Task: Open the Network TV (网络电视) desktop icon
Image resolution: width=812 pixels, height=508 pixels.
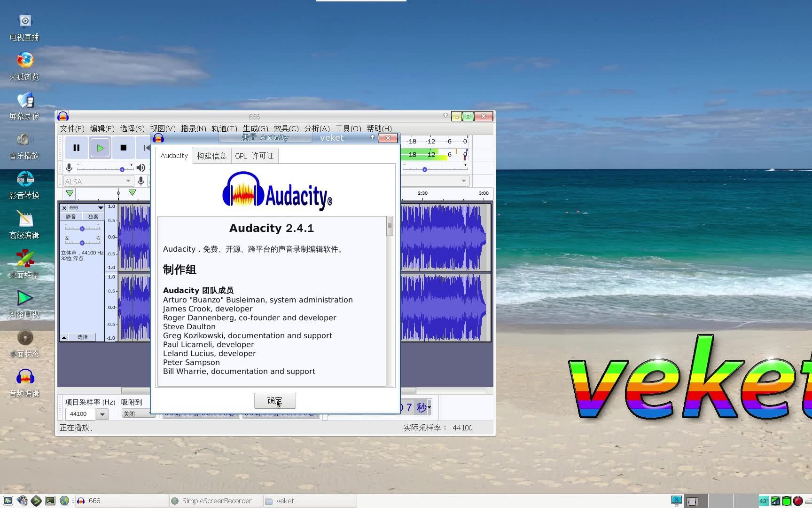Action: 25,304
